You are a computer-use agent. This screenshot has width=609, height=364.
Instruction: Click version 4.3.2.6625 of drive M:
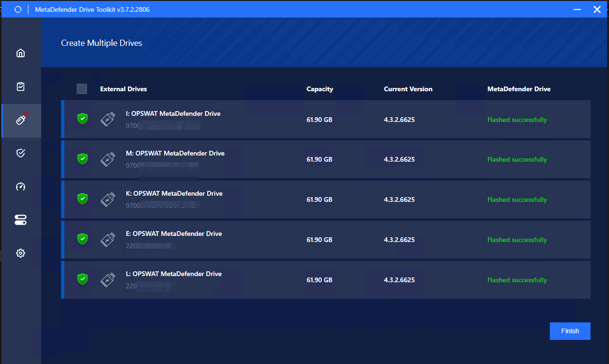tap(399, 159)
